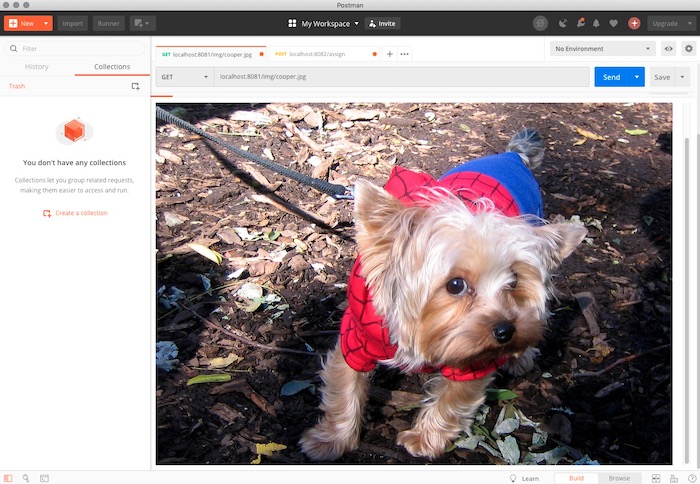700x484 pixels.
Task: Open the manage environments gear icon
Action: point(689,49)
